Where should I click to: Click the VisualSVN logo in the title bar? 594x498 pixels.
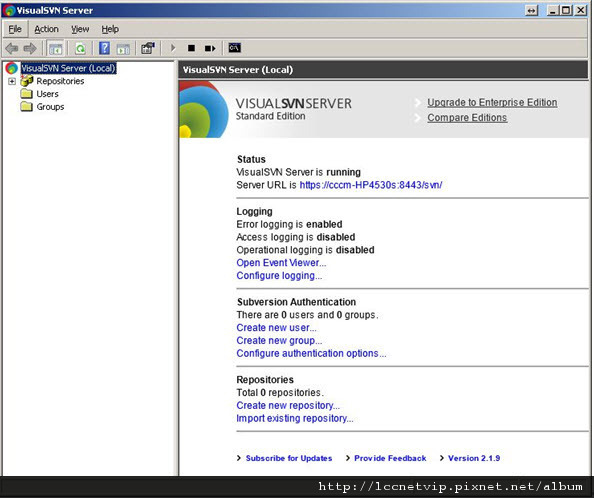click(x=9, y=10)
